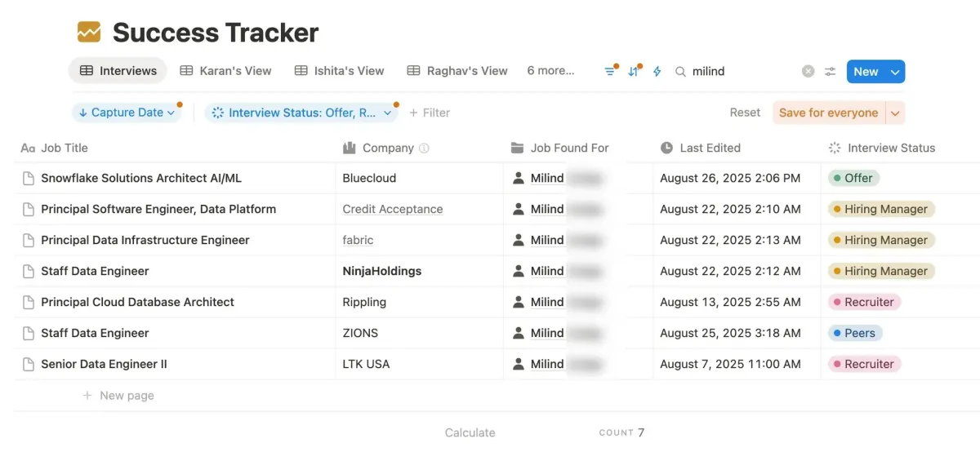Click the Offer status tag for Bluecloud
980x474 pixels.
click(x=853, y=178)
